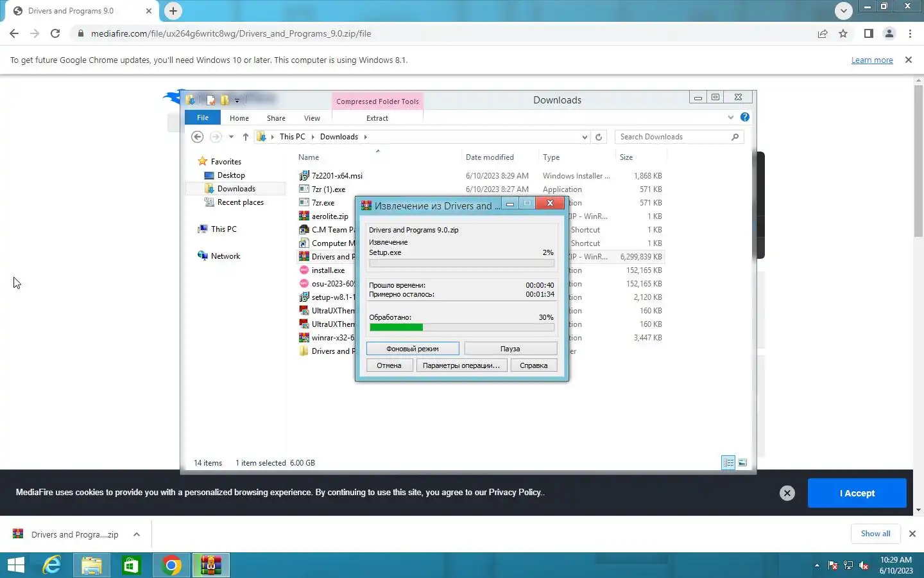Customize Quick Access Toolbar dropdown

coord(237,100)
